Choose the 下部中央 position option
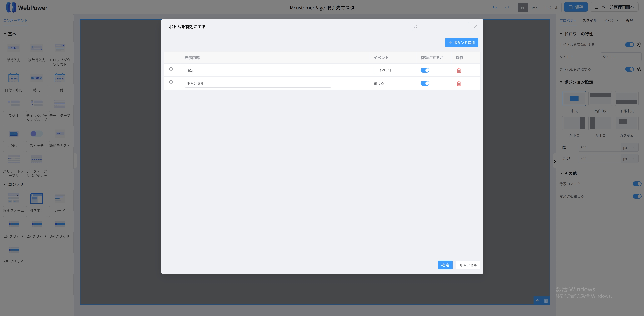 point(627,98)
